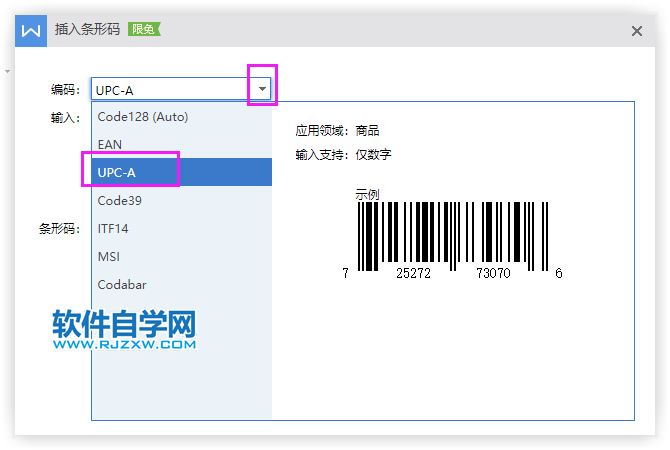Select the highlighted UPC-A option

182,172
